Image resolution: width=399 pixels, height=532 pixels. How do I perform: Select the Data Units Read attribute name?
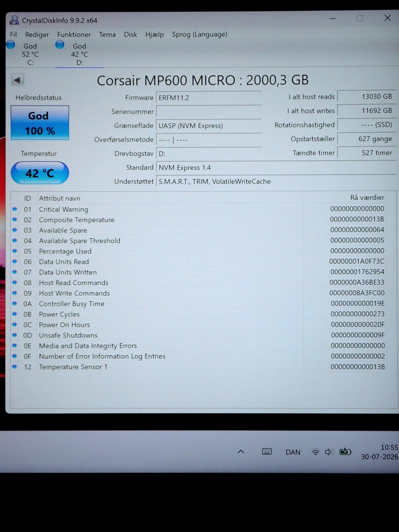click(64, 262)
